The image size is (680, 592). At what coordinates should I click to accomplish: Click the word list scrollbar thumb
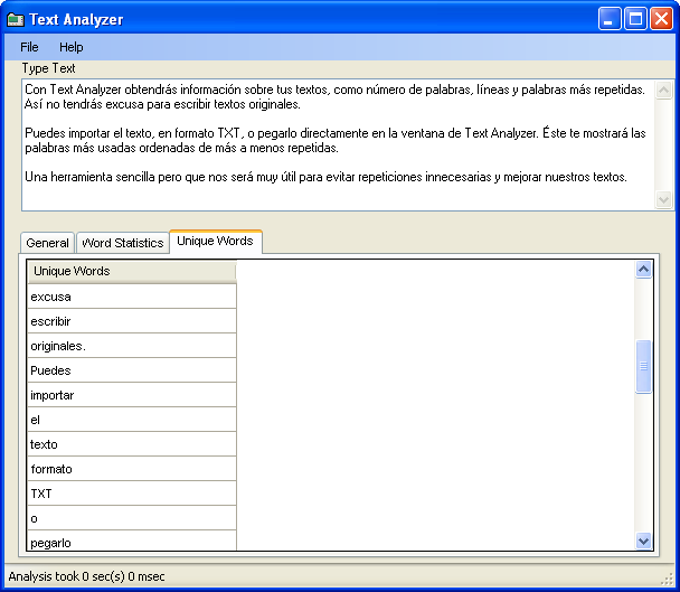pos(644,367)
